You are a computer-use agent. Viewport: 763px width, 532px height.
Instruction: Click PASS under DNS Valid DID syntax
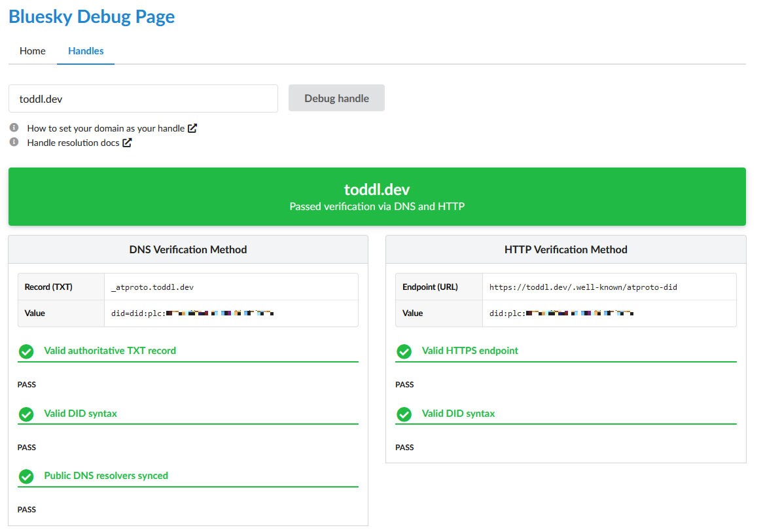point(27,448)
